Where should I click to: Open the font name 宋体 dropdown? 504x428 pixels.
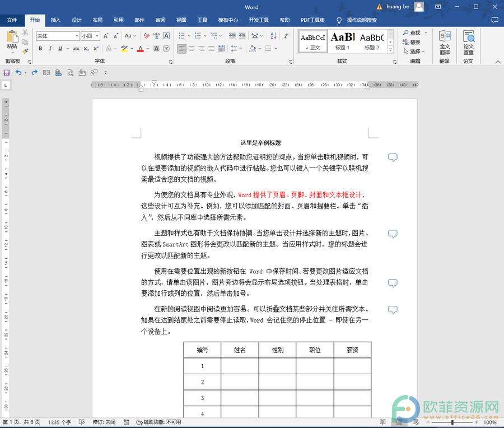tap(77, 36)
